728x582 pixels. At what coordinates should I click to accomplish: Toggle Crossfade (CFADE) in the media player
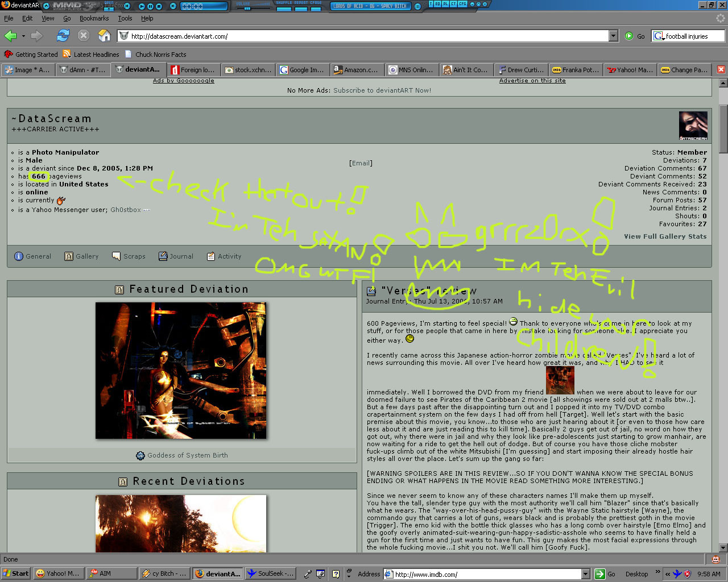click(x=316, y=8)
